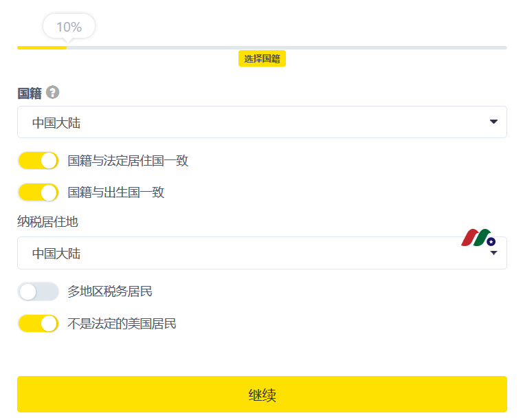Click the yellow portion of progress bar
Screen dimensions: 523x420
coord(42,47)
